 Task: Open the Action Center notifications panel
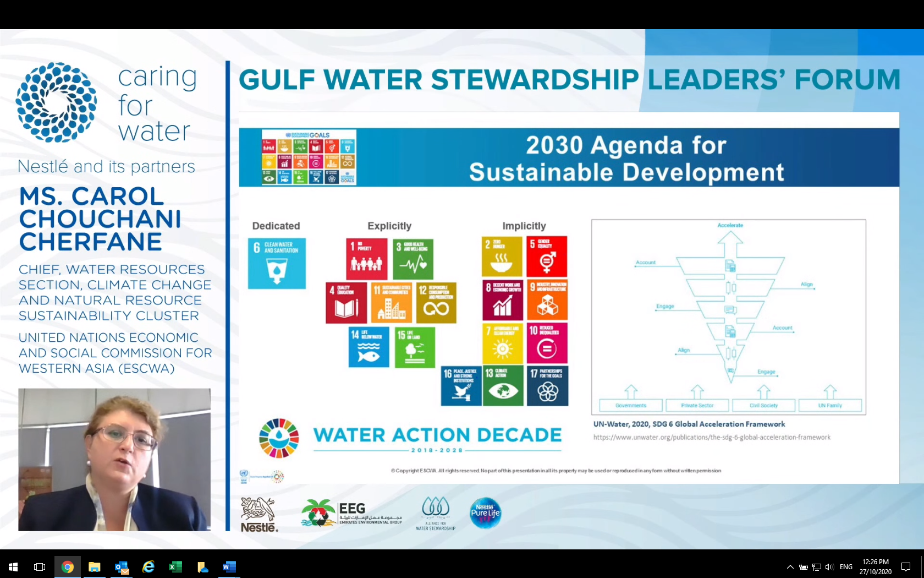point(906,567)
